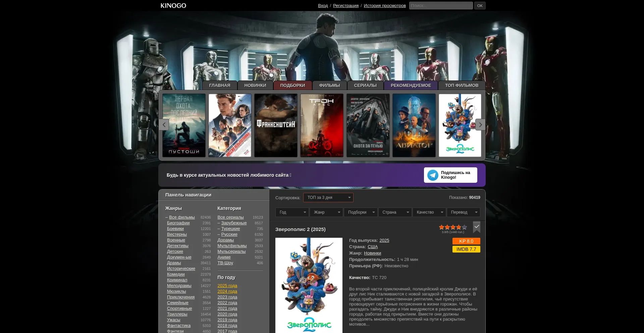This screenshot has width=644, height=333.
Task: Rate Зверополис 2 with the fifth star
Action: pos(464,227)
